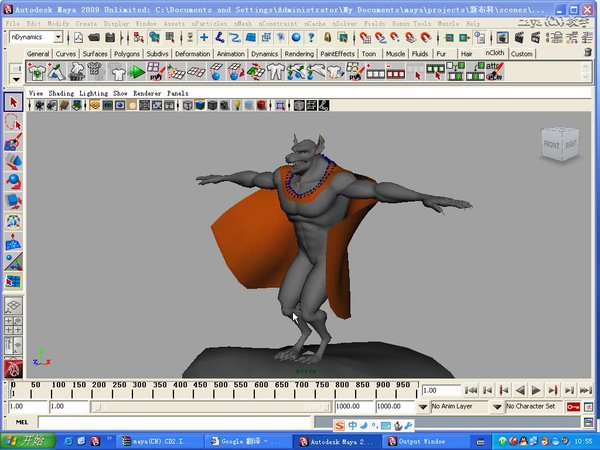This screenshot has height=450, width=600.
Task: Open the panel View menu
Action: tap(36, 93)
